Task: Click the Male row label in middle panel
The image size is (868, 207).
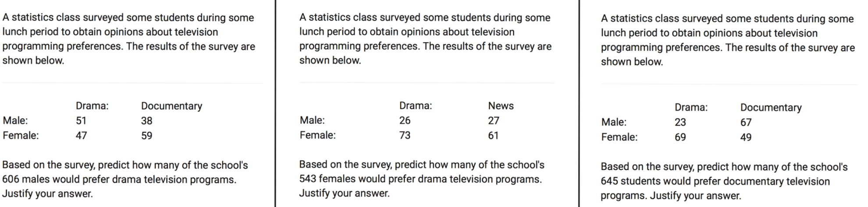Action: (x=312, y=120)
